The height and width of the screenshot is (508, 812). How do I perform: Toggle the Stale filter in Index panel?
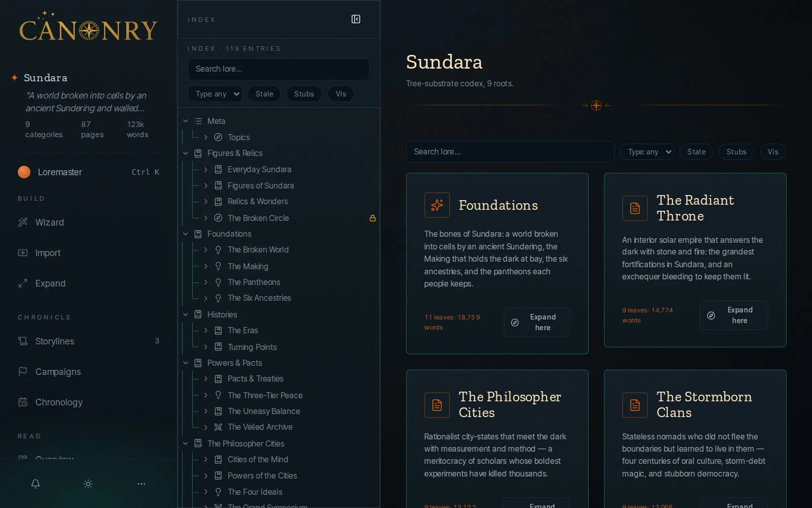click(x=264, y=94)
